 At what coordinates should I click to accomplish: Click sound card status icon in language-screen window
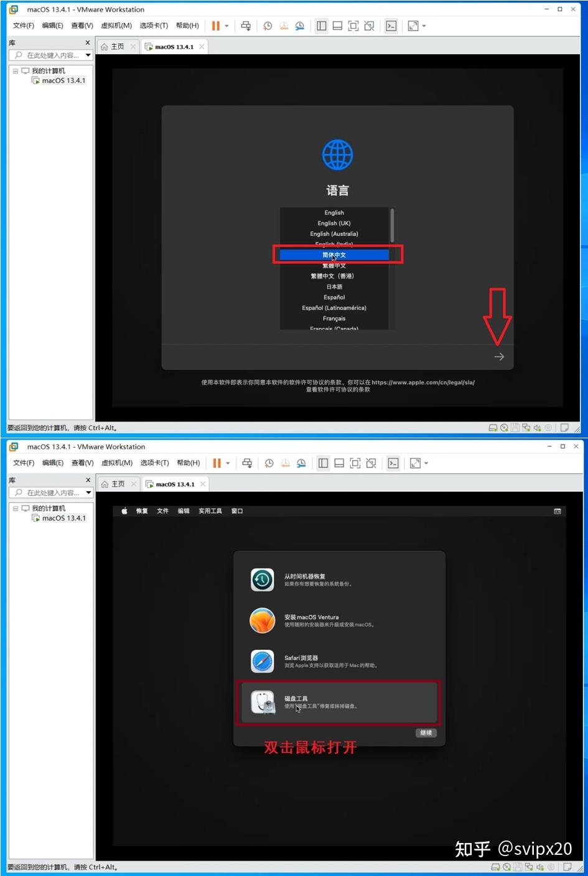pyautogui.click(x=537, y=428)
